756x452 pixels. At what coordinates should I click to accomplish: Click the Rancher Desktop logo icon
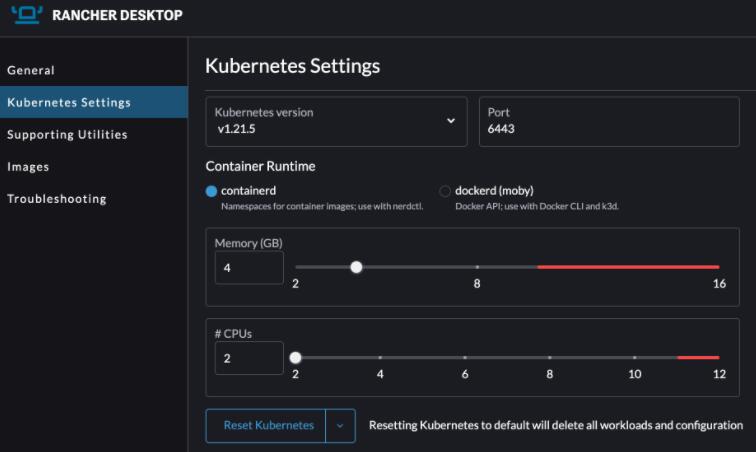tap(27, 14)
